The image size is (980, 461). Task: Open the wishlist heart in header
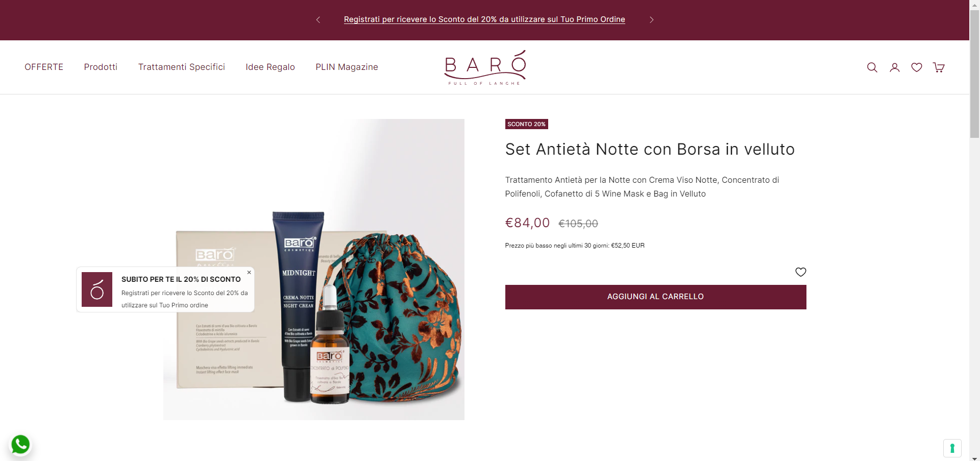917,67
